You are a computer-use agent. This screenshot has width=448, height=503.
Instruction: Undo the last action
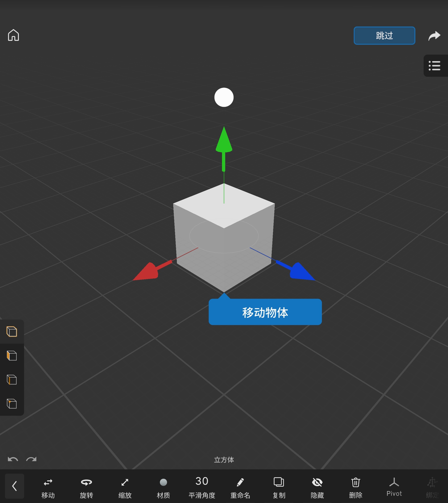(13, 459)
